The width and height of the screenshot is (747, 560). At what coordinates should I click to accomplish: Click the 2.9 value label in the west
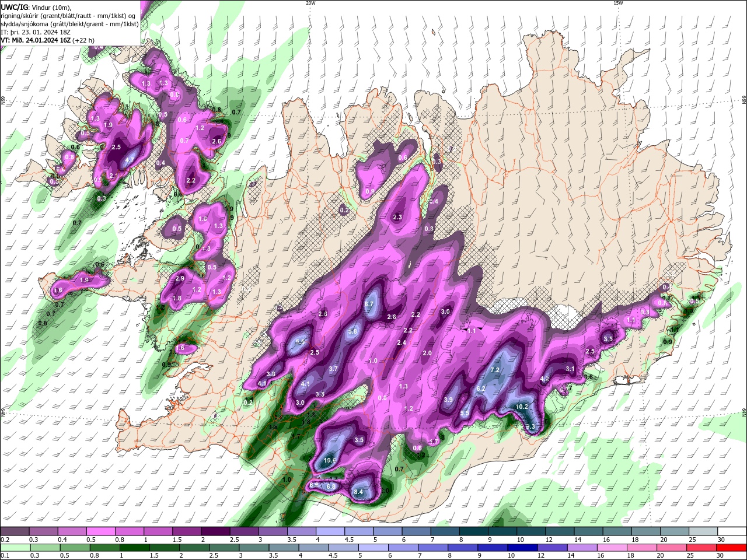[180, 278]
